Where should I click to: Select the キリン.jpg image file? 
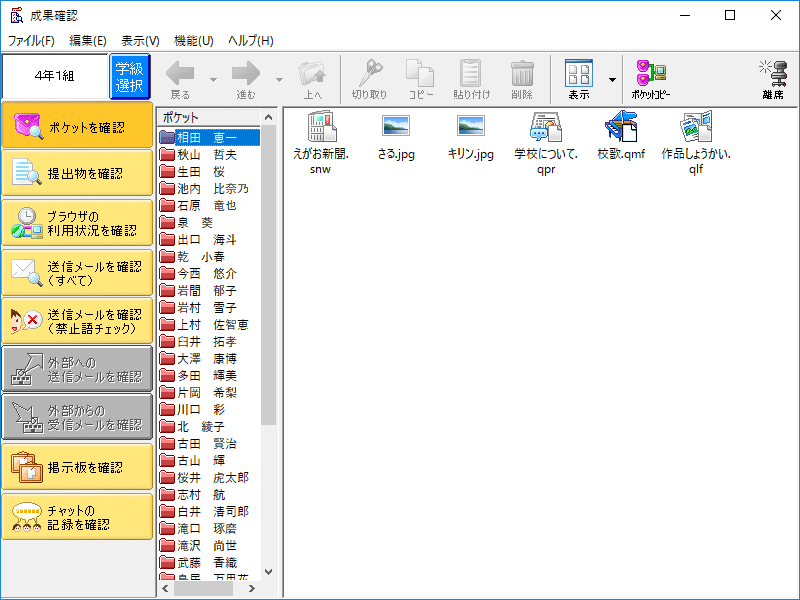471,126
